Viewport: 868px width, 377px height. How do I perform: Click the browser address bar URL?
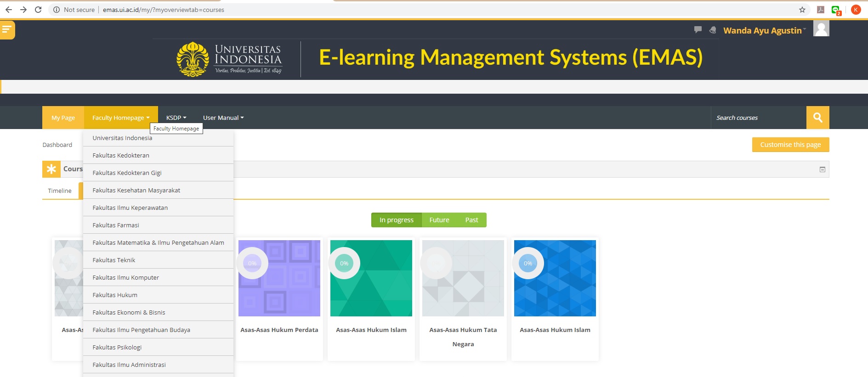[x=164, y=10]
